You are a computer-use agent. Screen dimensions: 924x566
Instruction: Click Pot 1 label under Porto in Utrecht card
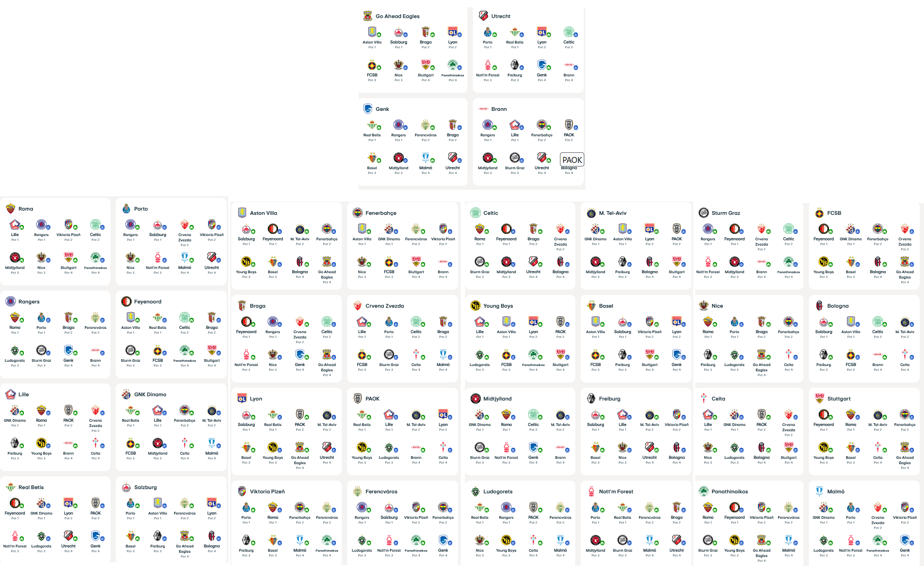point(487,47)
